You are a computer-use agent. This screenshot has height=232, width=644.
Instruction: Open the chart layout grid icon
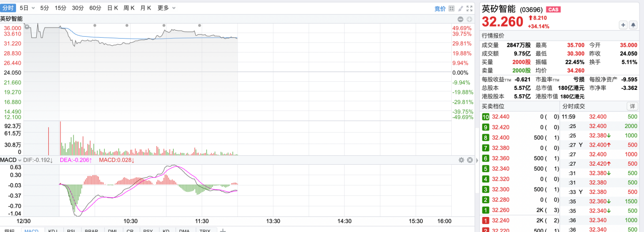(x=451, y=9)
